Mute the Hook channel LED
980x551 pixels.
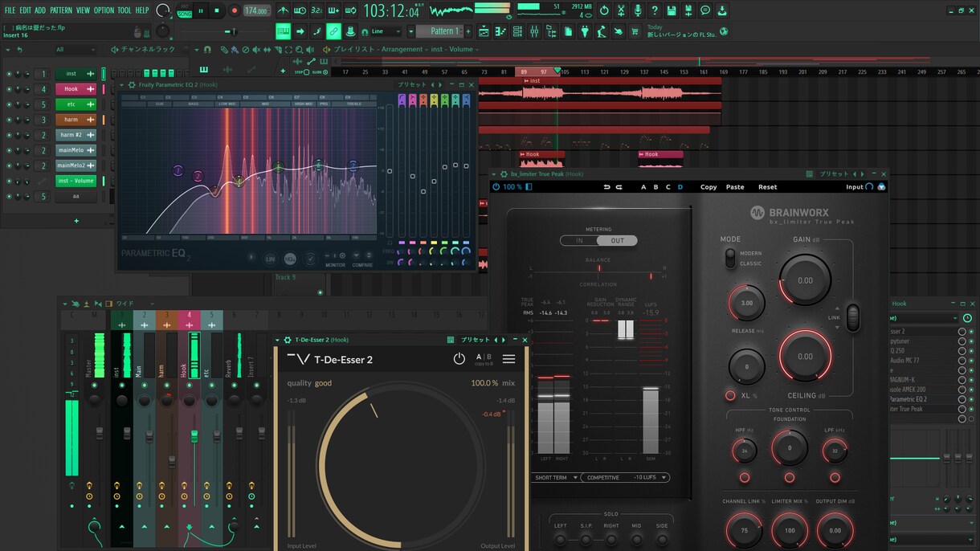tap(9, 89)
